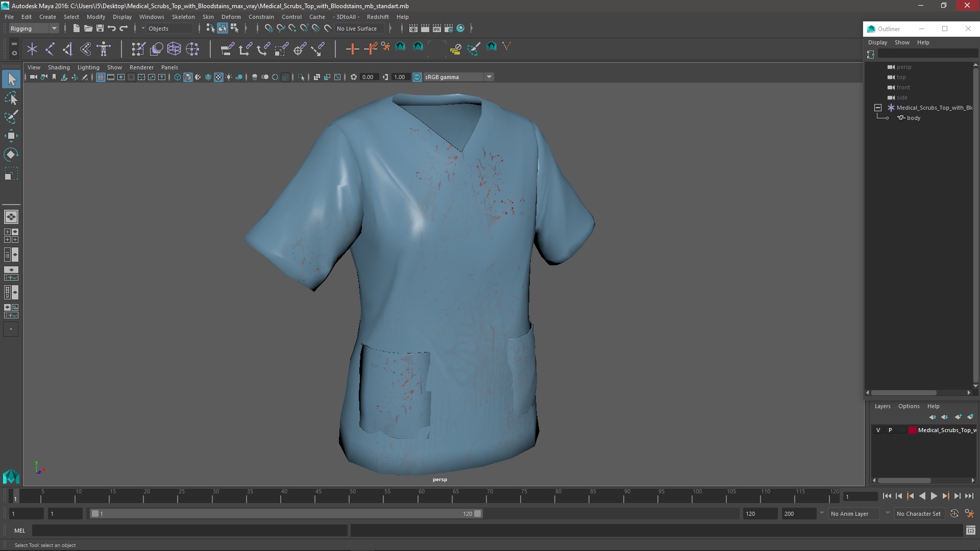Click the red layer color swatch
Image resolution: width=980 pixels, height=551 pixels.
(x=912, y=430)
